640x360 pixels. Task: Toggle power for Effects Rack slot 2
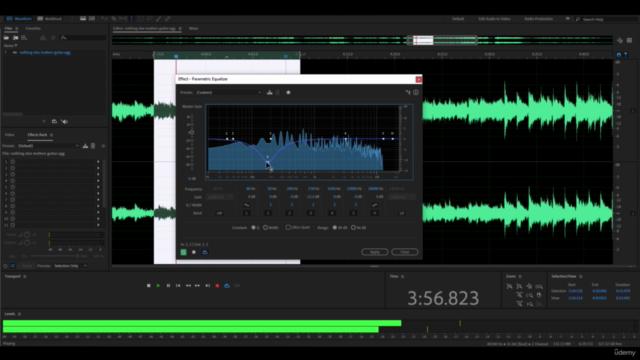tap(13, 168)
